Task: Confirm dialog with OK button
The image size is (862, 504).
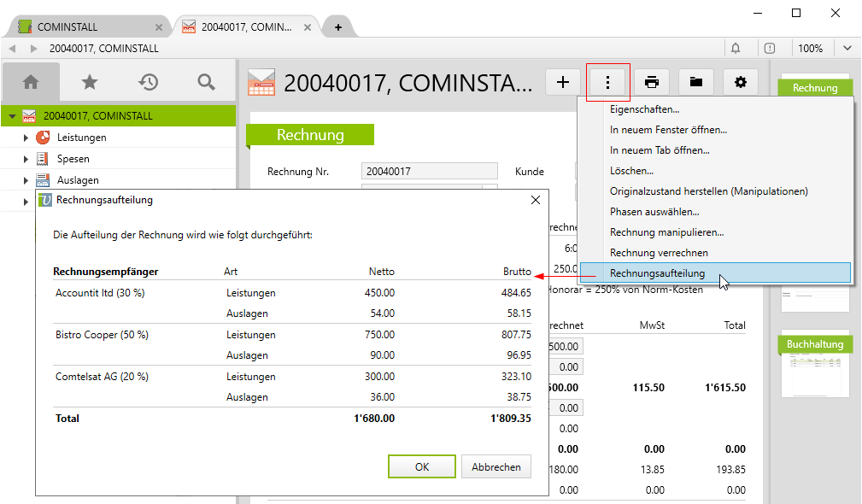Action: coord(421,467)
